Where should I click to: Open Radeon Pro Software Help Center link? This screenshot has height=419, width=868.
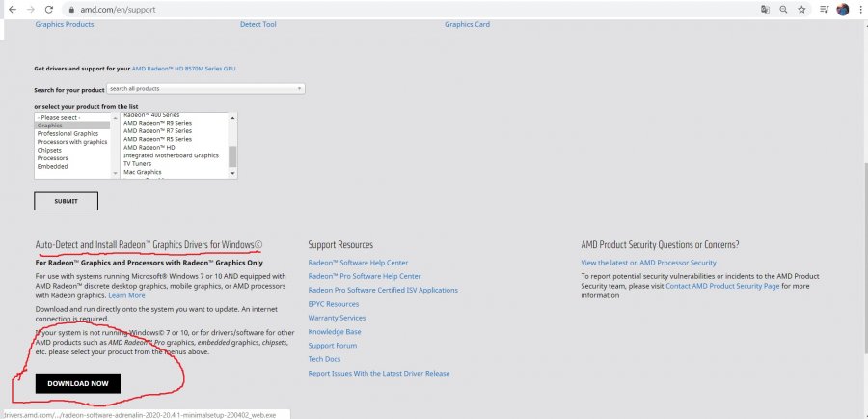[365, 276]
